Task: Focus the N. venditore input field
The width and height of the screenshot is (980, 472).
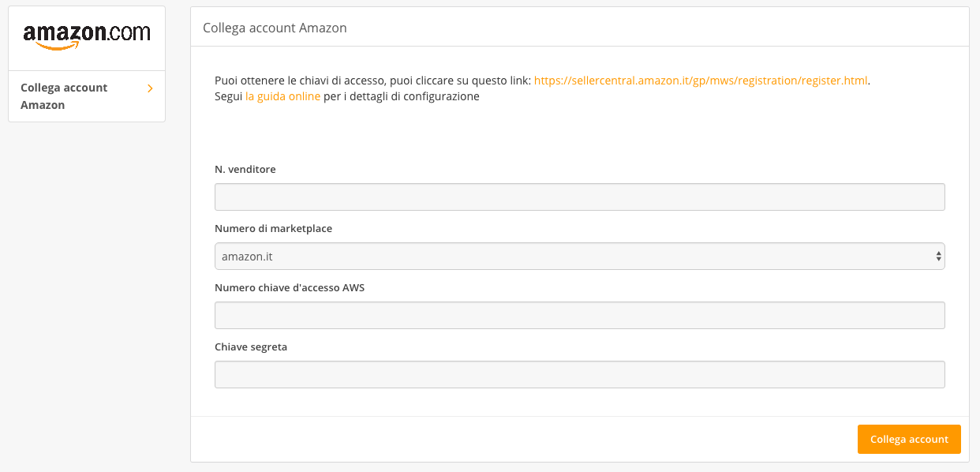Action: 579,197
